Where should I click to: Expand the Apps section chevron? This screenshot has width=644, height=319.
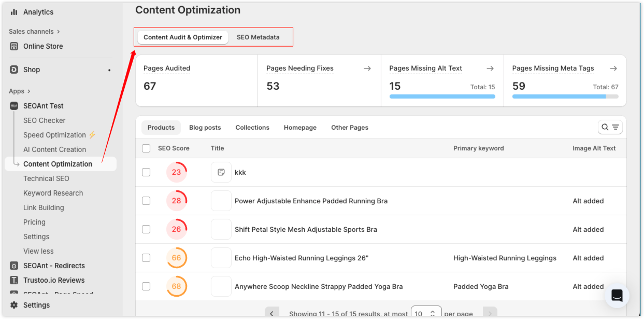coord(28,91)
